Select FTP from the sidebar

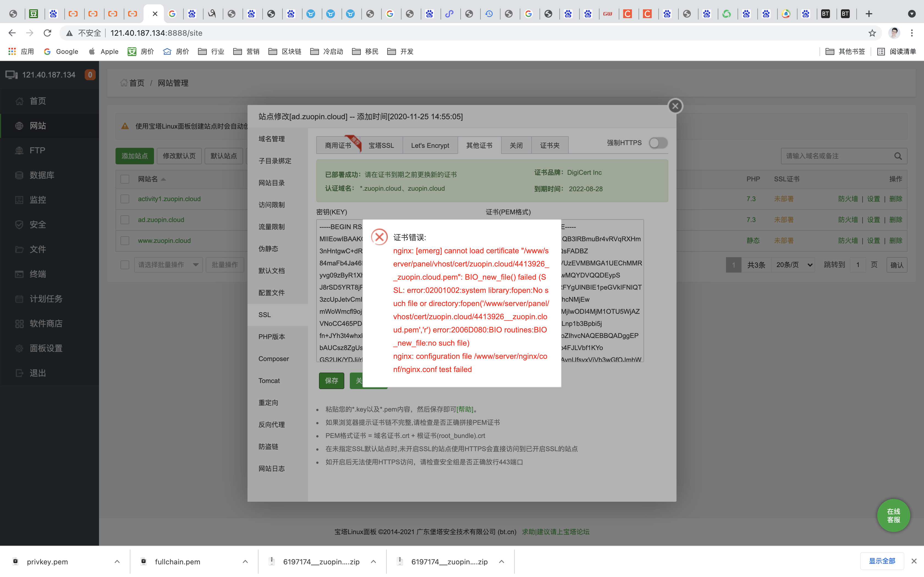[37, 150]
